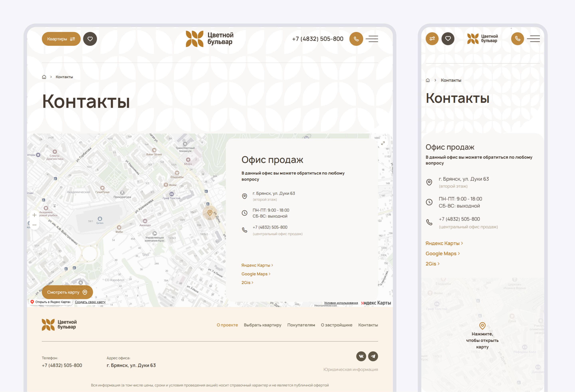Open the mobile hamburger menu

[533, 39]
